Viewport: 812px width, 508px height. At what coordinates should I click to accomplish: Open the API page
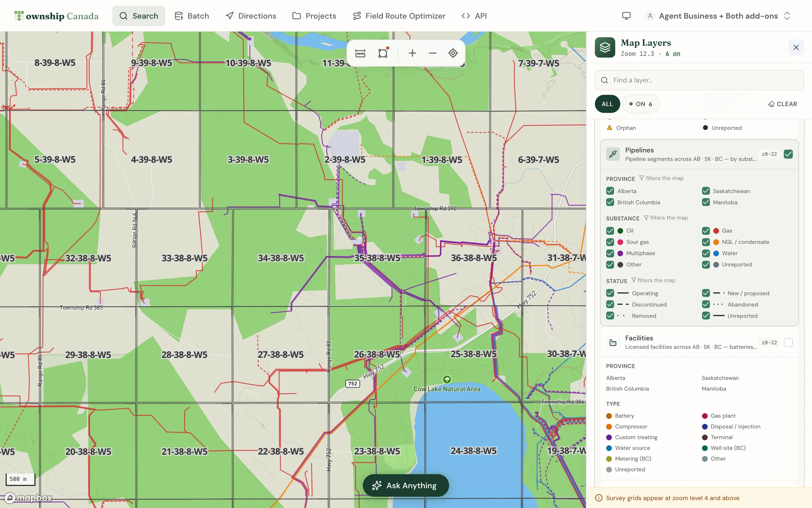(474, 16)
